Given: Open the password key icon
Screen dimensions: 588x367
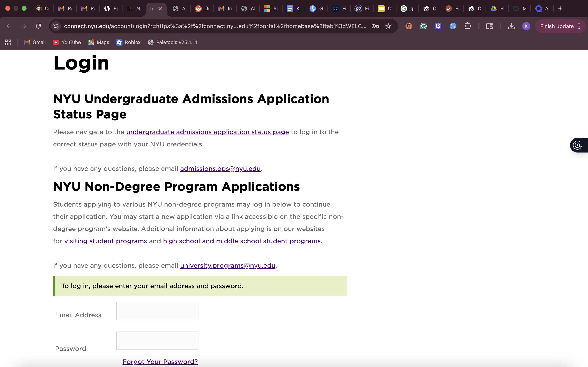Looking at the screenshot, I should pyautogui.click(x=375, y=26).
